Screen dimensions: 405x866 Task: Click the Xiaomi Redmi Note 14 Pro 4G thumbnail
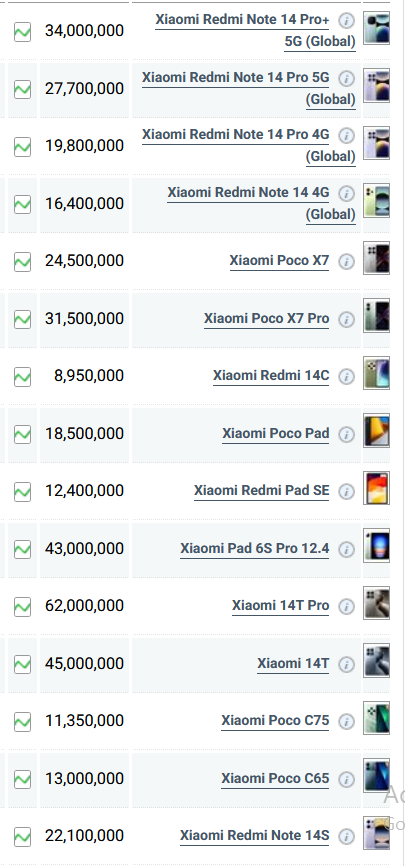(x=376, y=143)
